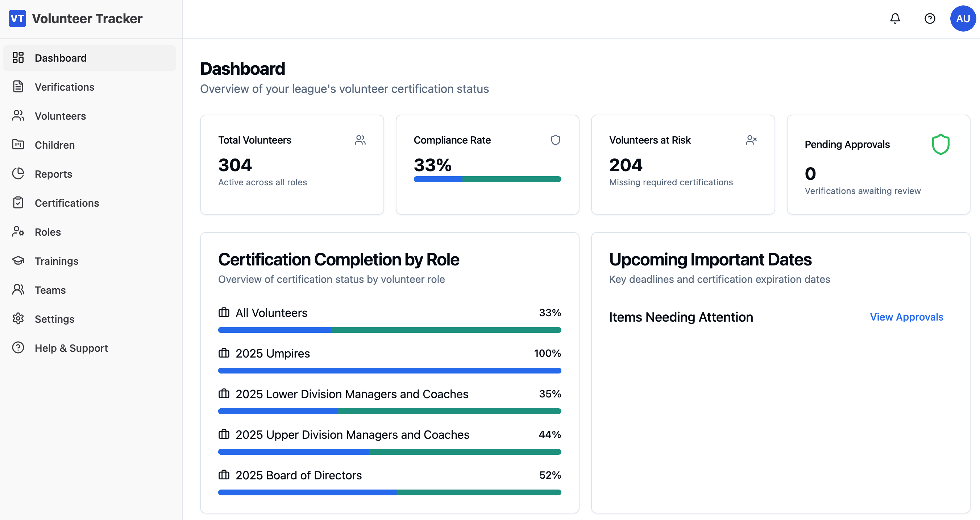
Task: Click the notifications bell icon
Action: click(895, 18)
